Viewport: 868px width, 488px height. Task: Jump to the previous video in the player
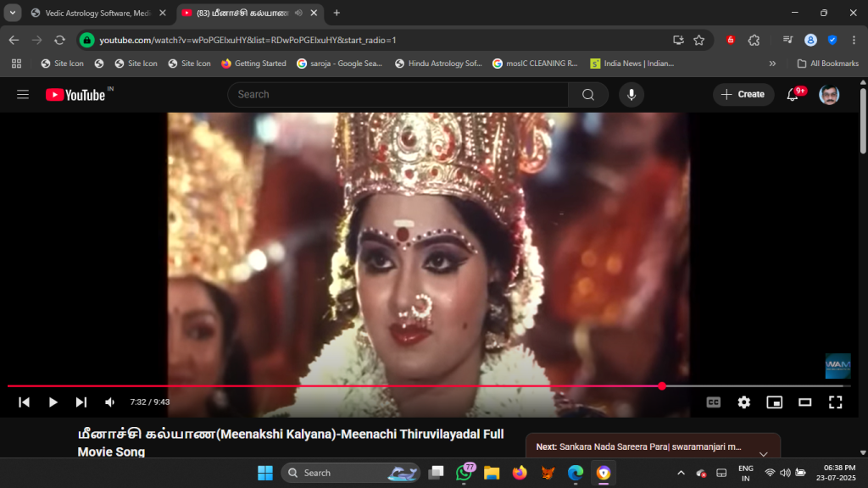coord(24,402)
